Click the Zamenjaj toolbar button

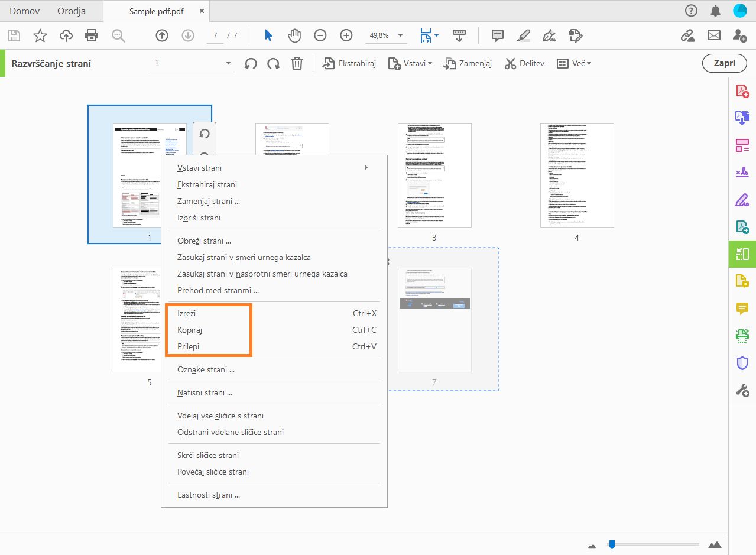pyautogui.click(x=468, y=63)
